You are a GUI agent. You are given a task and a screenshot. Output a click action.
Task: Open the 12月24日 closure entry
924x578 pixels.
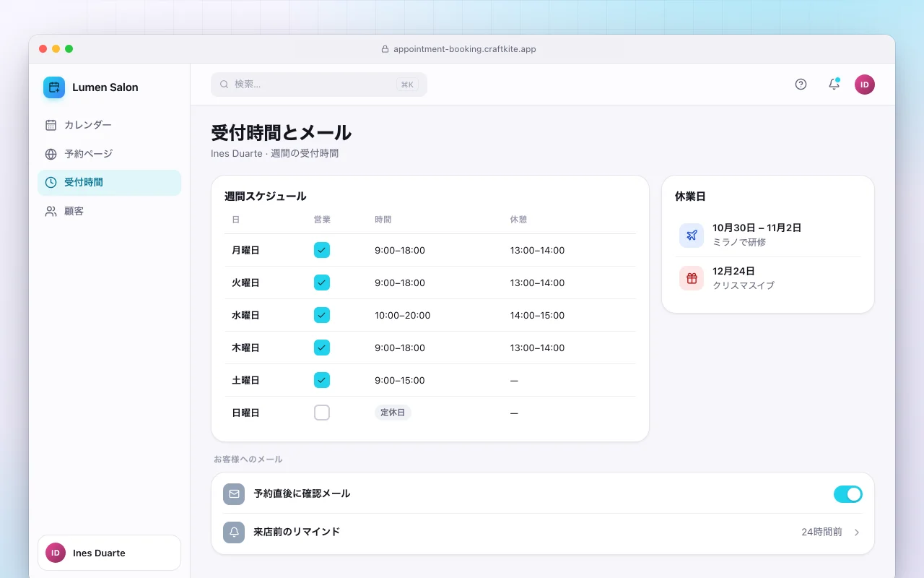pos(768,278)
